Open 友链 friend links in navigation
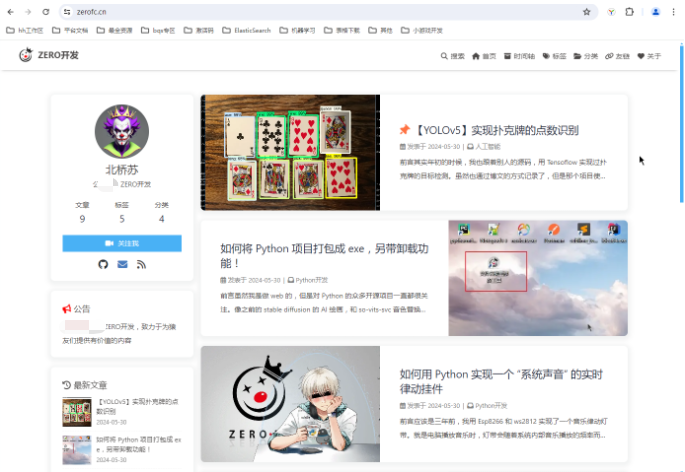 (617, 56)
